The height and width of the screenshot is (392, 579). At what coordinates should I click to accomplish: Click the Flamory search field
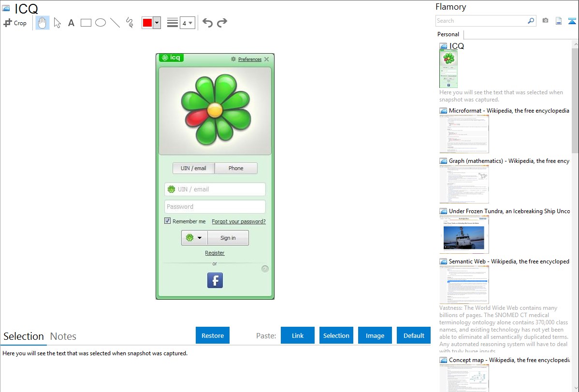tap(481, 21)
